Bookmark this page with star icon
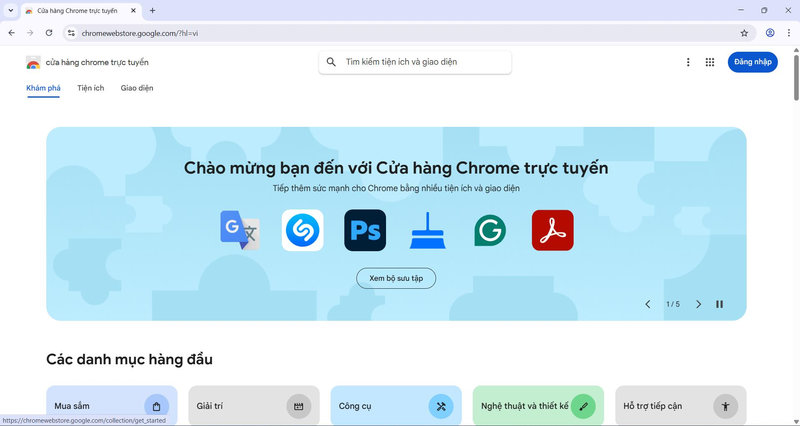800x426 pixels. tap(744, 33)
